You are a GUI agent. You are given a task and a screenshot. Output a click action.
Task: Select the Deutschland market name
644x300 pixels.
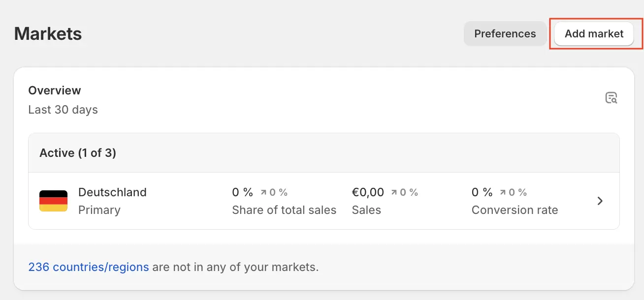point(112,192)
